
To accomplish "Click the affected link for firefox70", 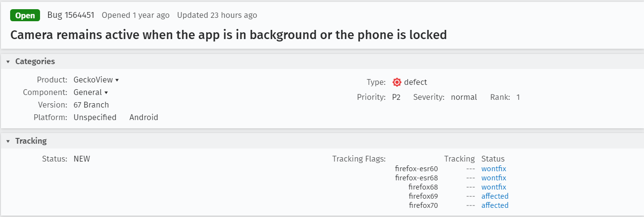I will [x=495, y=205].
